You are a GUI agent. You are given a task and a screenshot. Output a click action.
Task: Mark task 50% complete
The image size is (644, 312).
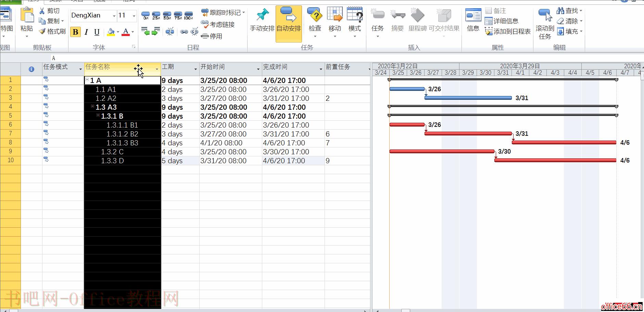point(167,15)
